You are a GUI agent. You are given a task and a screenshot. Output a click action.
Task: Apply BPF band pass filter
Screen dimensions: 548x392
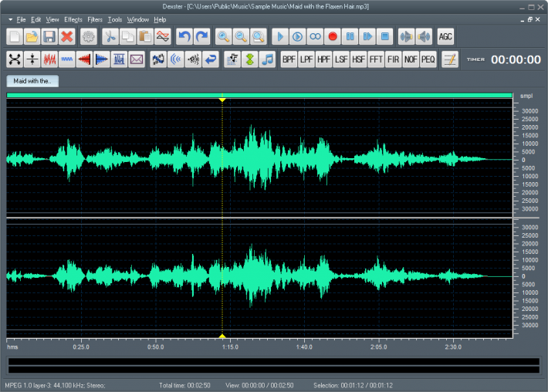point(289,59)
